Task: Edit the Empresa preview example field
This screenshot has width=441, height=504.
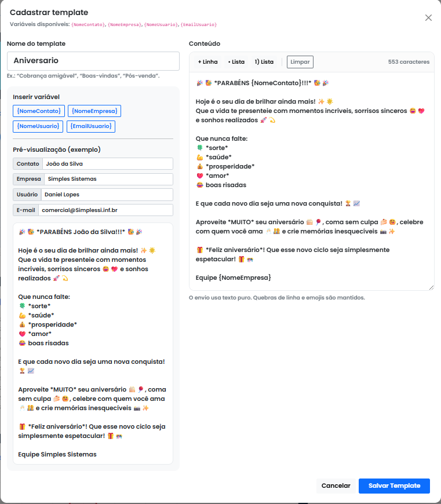Action: click(108, 180)
